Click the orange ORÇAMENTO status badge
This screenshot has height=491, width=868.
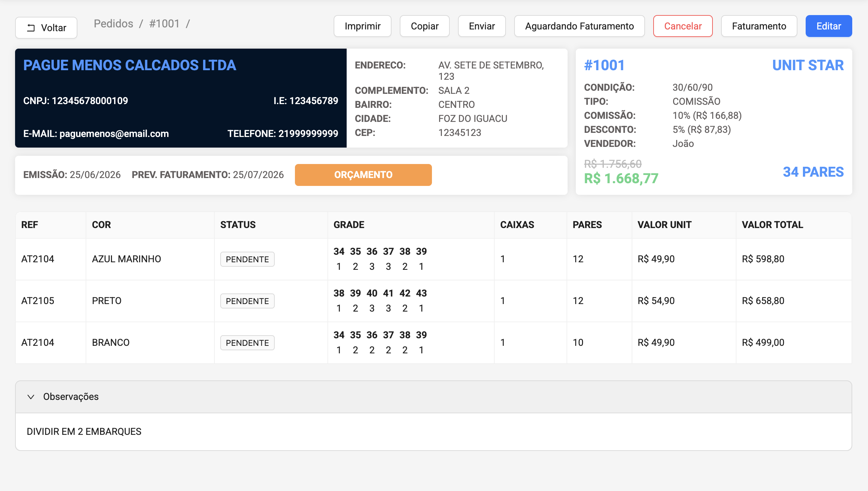point(363,175)
